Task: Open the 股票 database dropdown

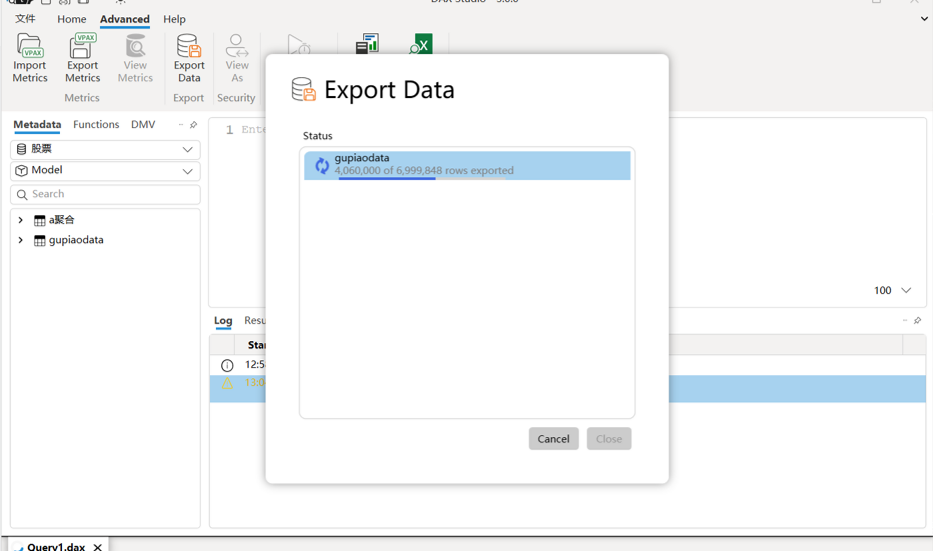Action: pyautogui.click(x=105, y=149)
